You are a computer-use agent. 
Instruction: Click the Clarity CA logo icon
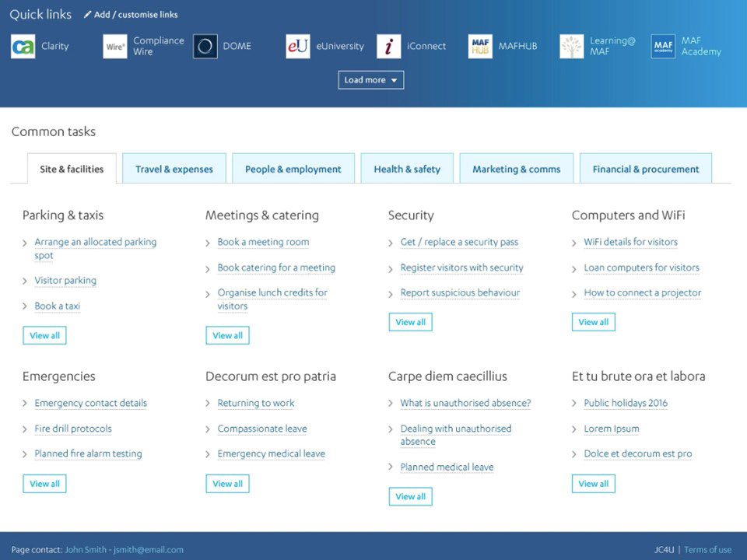pyautogui.click(x=23, y=47)
